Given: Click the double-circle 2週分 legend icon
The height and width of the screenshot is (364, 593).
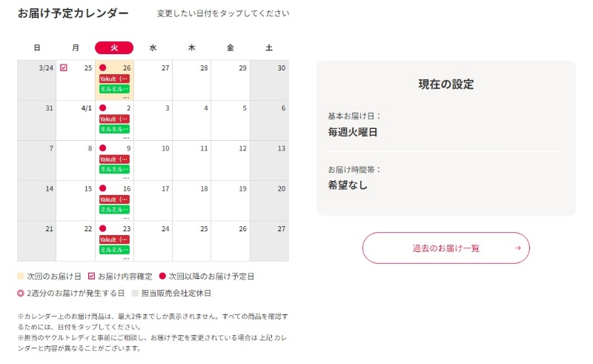Looking at the screenshot, I should pos(21,293).
